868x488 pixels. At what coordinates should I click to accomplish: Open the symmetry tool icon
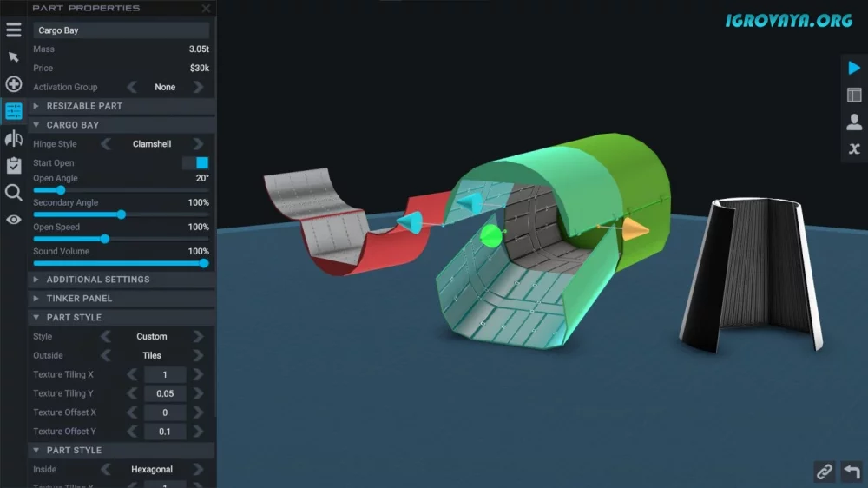13,139
